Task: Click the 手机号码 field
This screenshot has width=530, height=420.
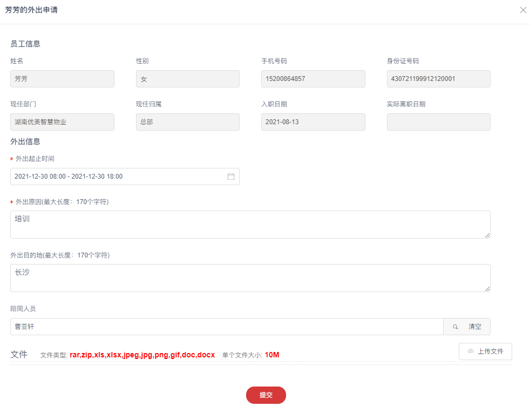Action: pyautogui.click(x=313, y=79)
